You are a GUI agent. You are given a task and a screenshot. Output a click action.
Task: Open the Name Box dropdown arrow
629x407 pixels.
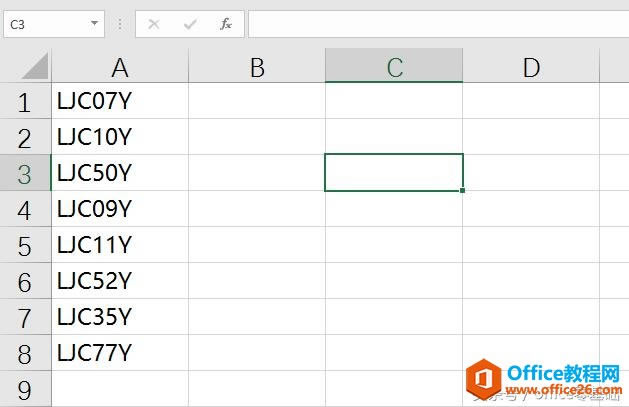coord(94,24)
